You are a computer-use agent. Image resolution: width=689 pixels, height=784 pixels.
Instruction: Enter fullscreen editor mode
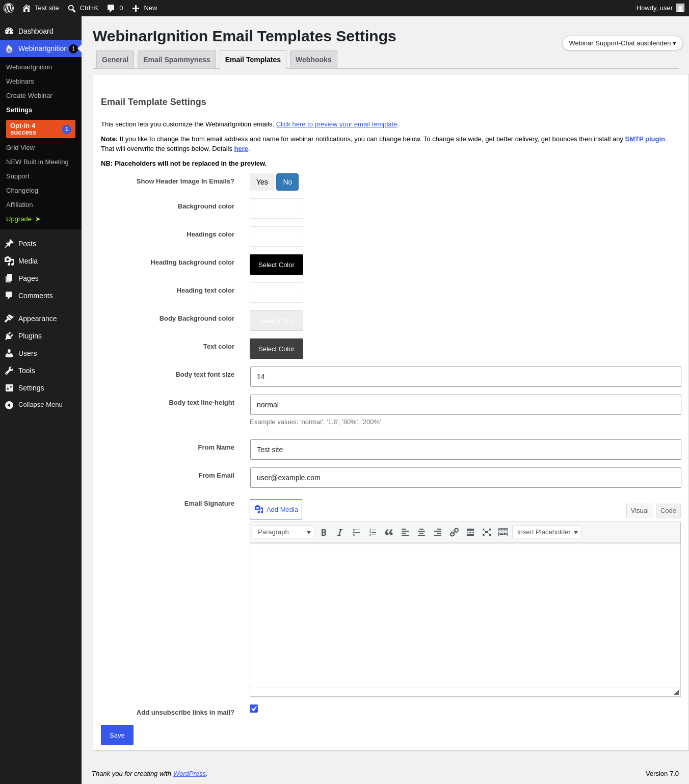click(487, 532)
